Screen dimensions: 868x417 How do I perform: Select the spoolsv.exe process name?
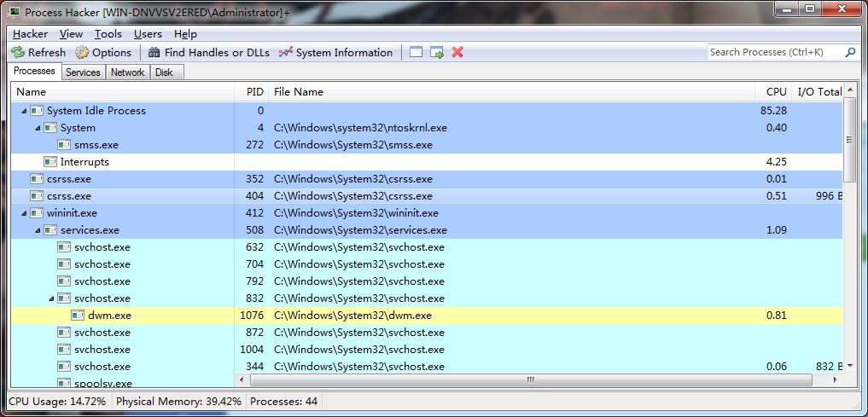(x=103, y=383)
